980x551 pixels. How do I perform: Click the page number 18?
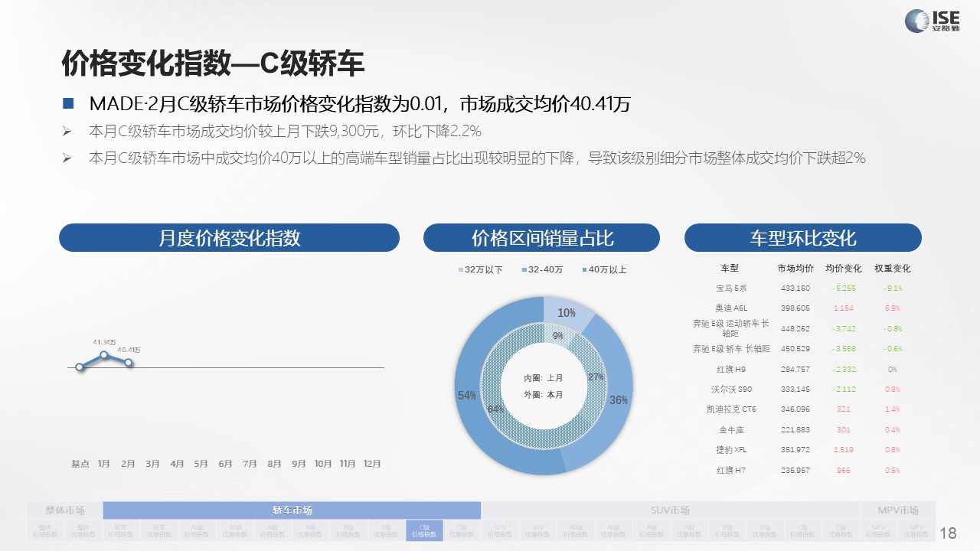(x=948, y=533)
